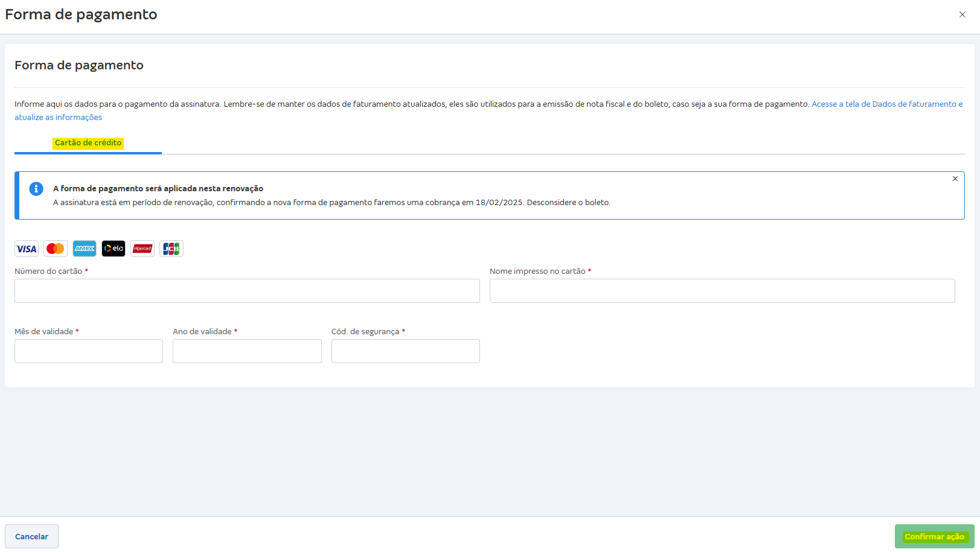Click the Elo card brand icon
Screen dimensions: 980x552
(x=114, y=249)
